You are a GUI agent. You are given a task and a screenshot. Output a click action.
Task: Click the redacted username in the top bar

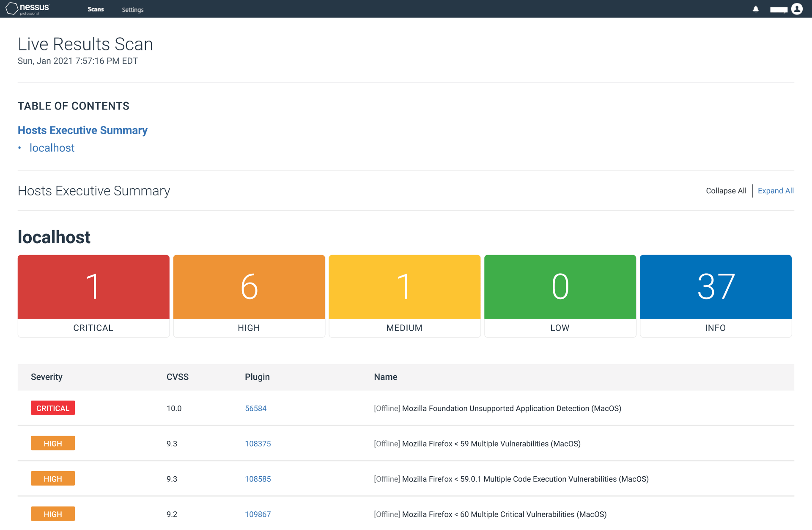pyautogui.click(x=779, y=9)
